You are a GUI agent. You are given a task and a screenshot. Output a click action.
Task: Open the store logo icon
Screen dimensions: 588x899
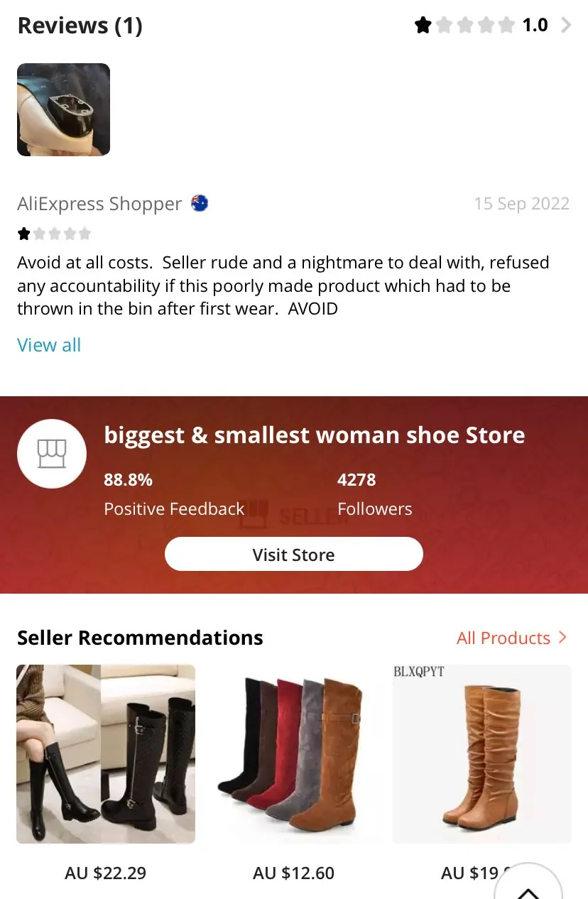click(52, 453)
